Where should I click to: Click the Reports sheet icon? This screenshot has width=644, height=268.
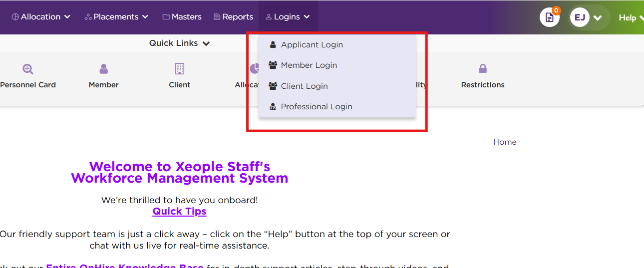coord(217,17)
